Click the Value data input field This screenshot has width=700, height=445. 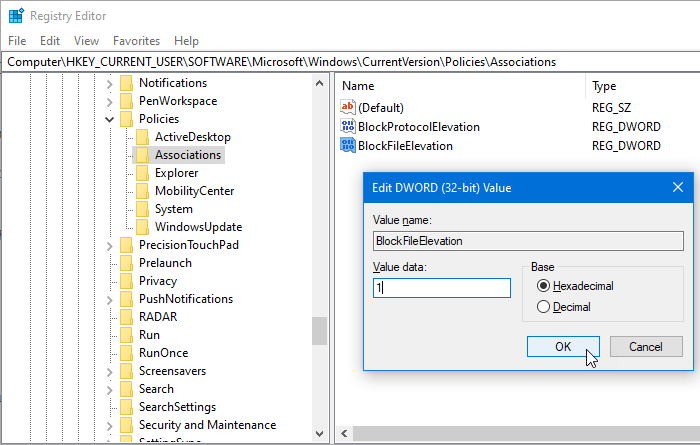coord(441,288)
